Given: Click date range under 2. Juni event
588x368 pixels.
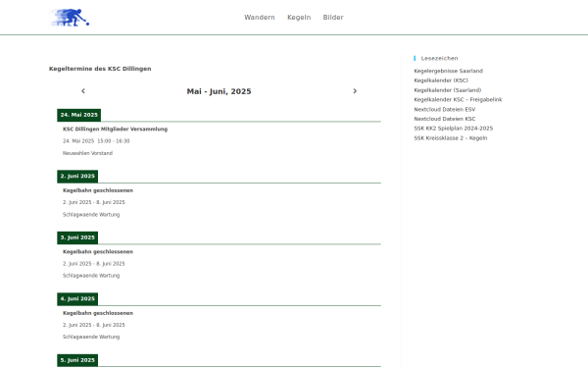Looking at the screenshot, I should pyautogui.click(x=94, y=202).
